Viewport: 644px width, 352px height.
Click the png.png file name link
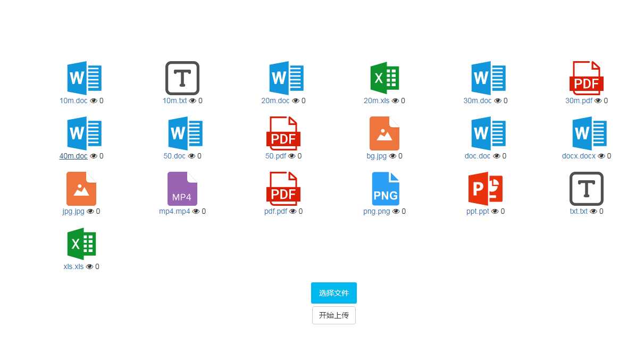point(377,211)
